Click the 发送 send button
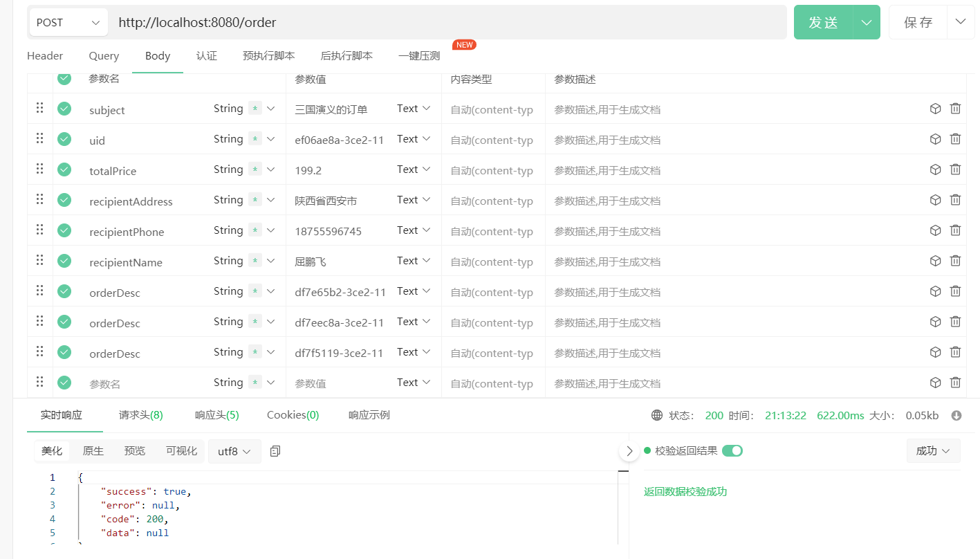The width and height of the screenshot is (980, 559). (824, 22)
